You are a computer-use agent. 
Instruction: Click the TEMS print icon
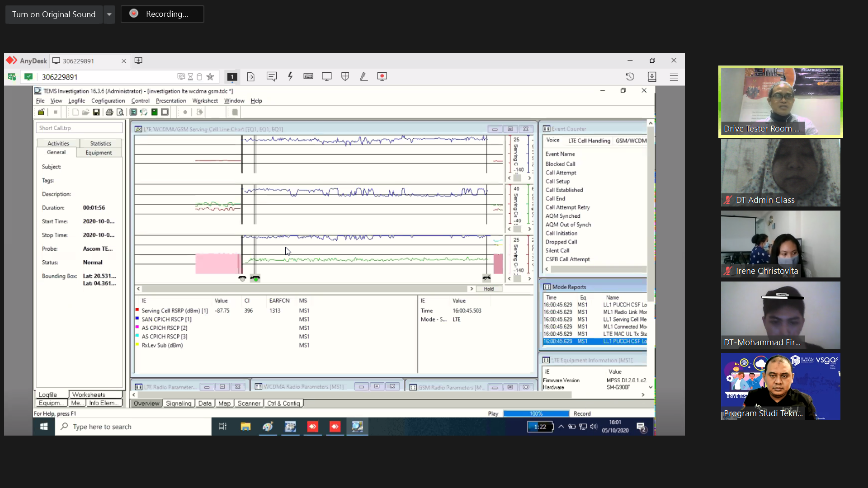[109, 112]
